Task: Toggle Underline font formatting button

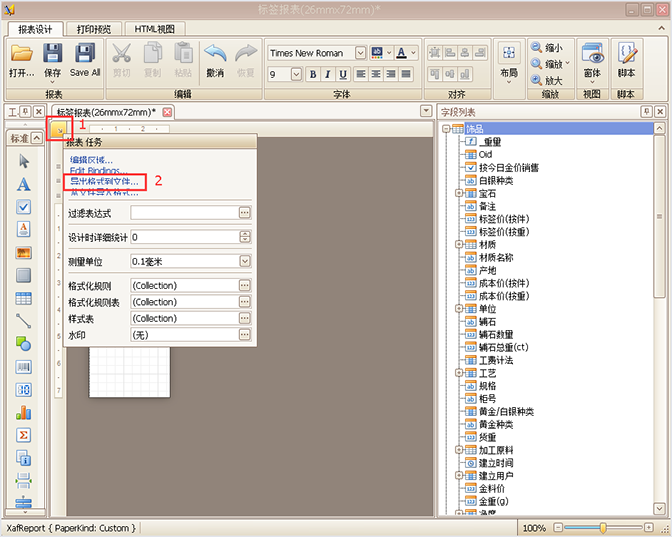Action: (x=343, y=74)
